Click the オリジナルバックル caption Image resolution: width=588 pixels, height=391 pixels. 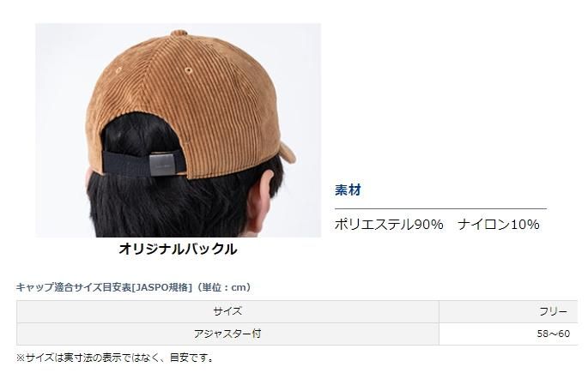click(178, 249)
